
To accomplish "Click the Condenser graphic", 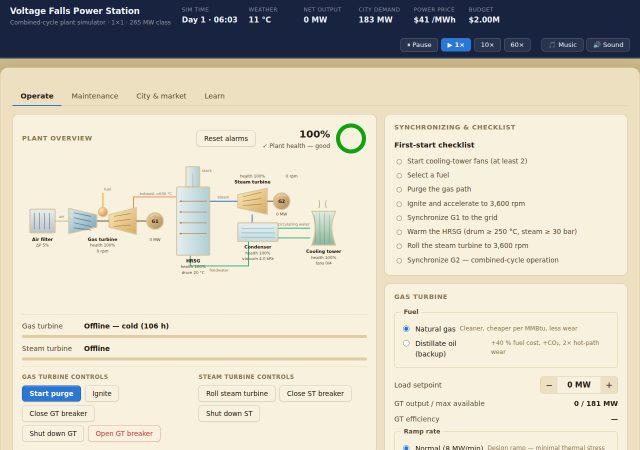I will click(x=258, y=232).
